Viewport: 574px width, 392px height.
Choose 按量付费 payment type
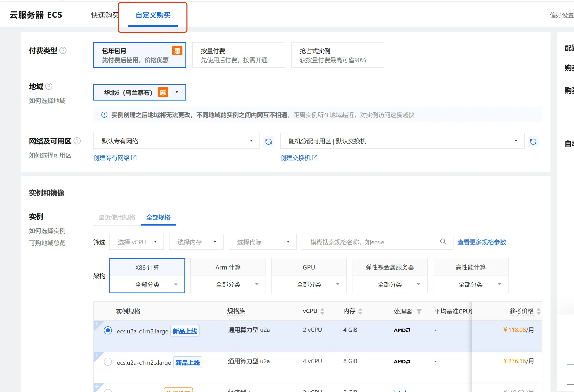point(239,55)
